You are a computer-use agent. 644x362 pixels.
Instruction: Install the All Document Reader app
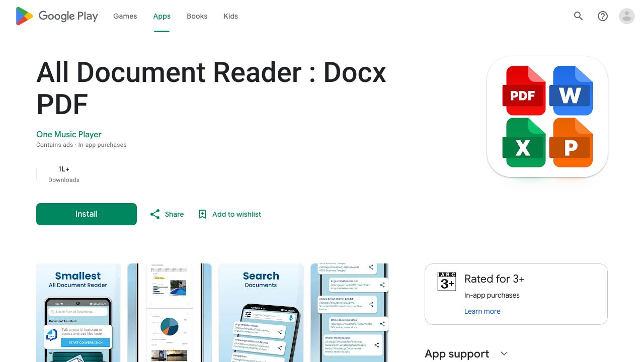coord(87,214)
